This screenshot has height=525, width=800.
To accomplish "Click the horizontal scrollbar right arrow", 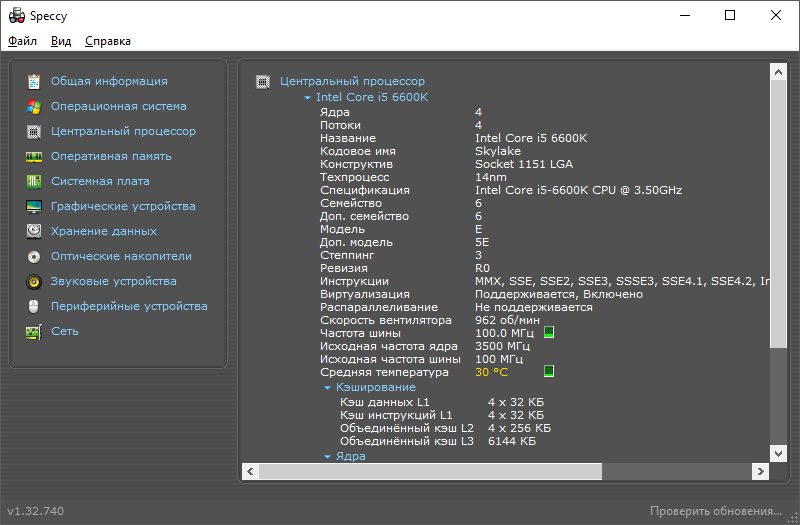I will point(760,471).
